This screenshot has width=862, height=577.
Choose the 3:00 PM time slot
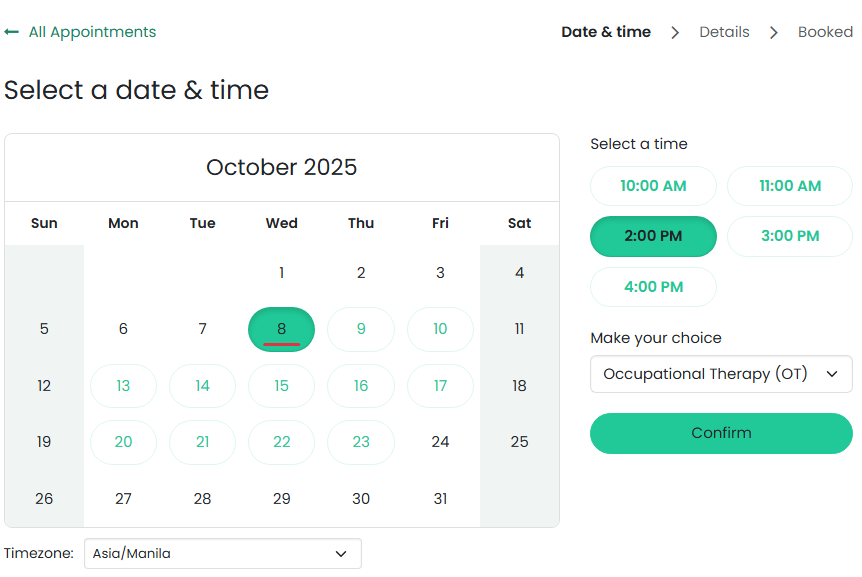789,236
